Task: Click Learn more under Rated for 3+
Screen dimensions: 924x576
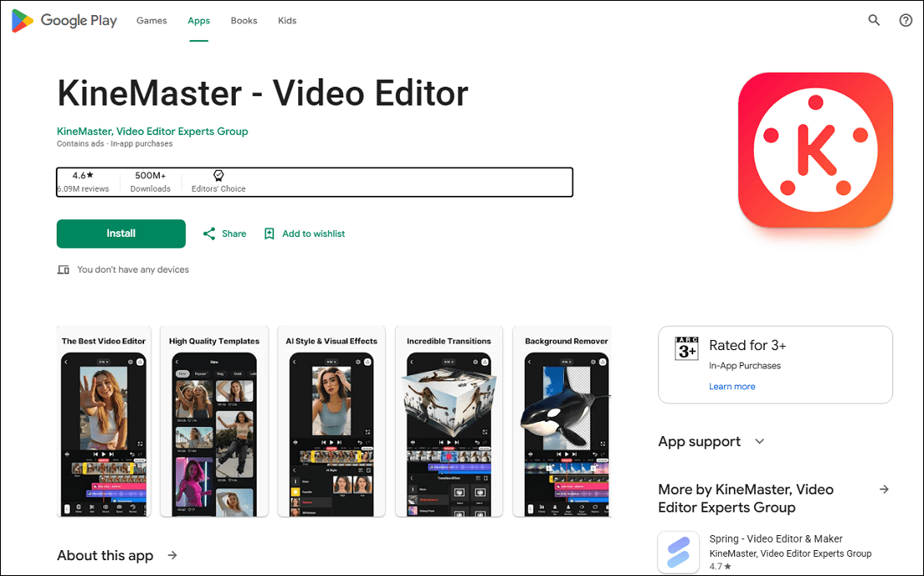Action: coord(732,386)
